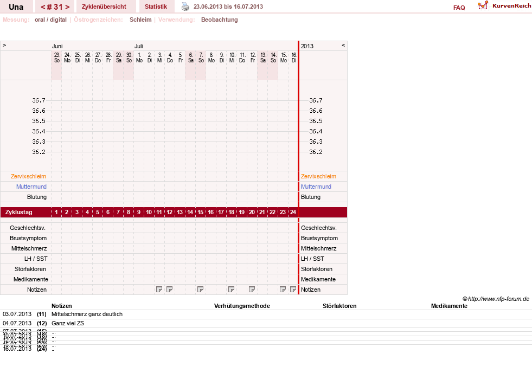Click the left Geschlechtsv. row label
This screenshot has height=392, width=532.
[x=28, y=228]
